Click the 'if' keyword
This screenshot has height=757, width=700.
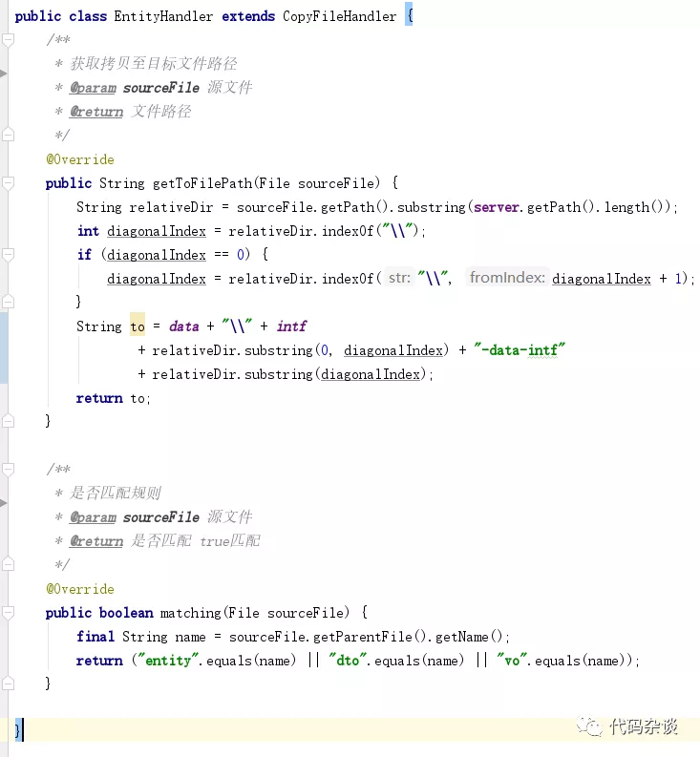tap(84, 255)
